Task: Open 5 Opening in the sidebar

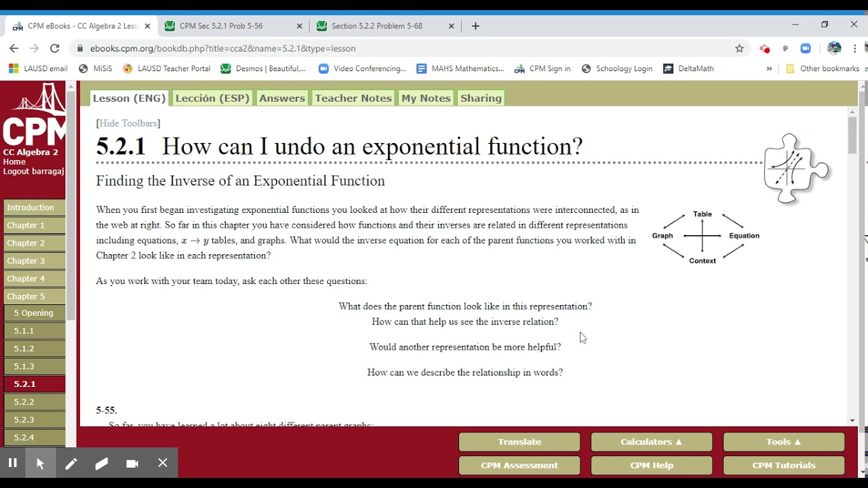Action: click(34, 313)
